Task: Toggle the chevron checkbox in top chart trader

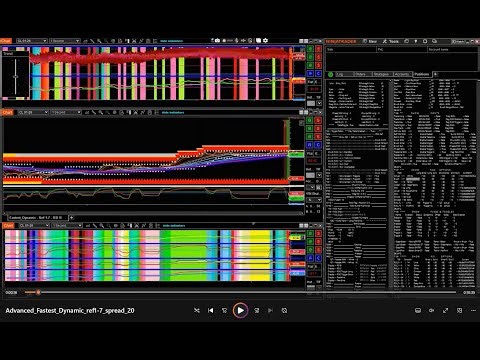Action: tap(319, 103)
